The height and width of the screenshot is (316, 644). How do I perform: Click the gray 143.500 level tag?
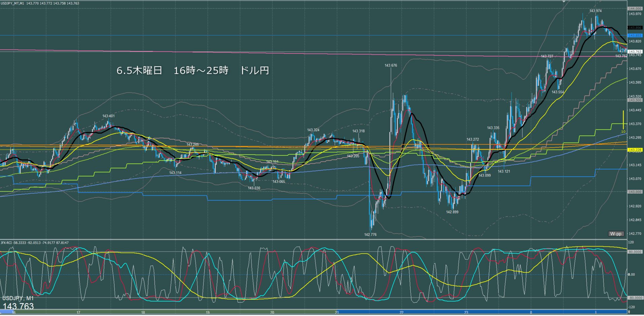click(x=635, y=100)
